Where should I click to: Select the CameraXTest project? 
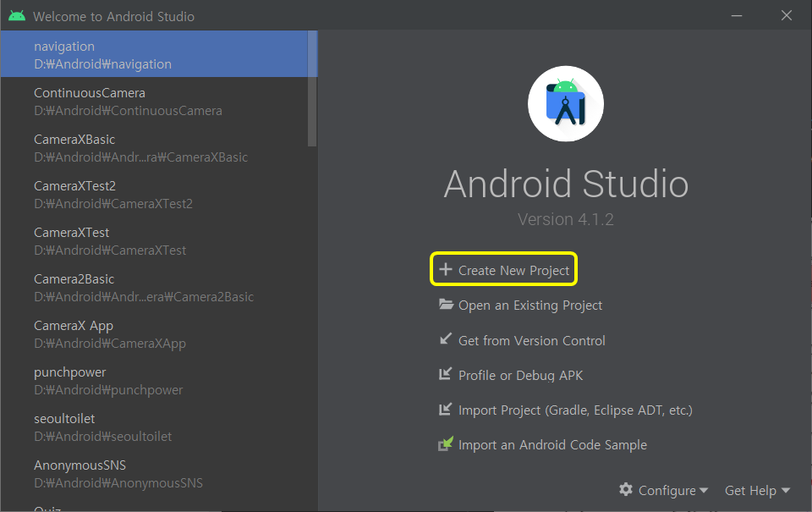tap(154, 241)
